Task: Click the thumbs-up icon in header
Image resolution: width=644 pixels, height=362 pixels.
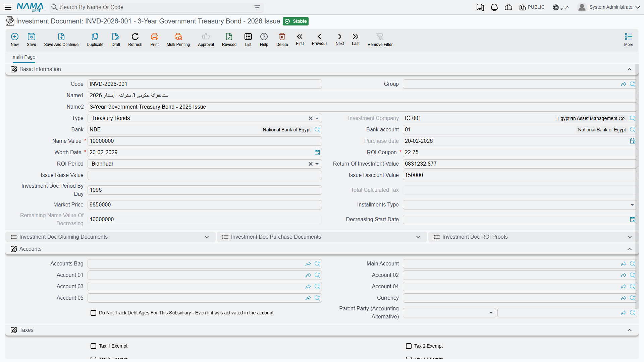Action: click(508, 7)
